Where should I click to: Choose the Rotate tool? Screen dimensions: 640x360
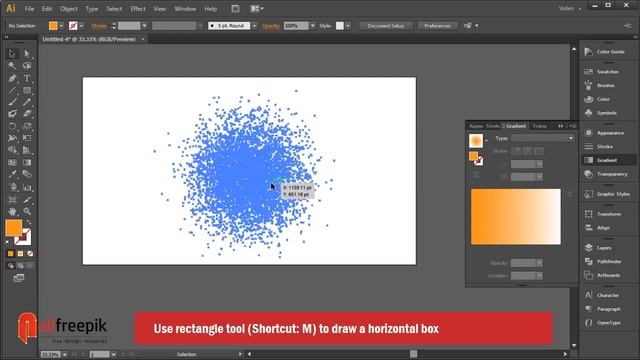[x=12, y=126]
